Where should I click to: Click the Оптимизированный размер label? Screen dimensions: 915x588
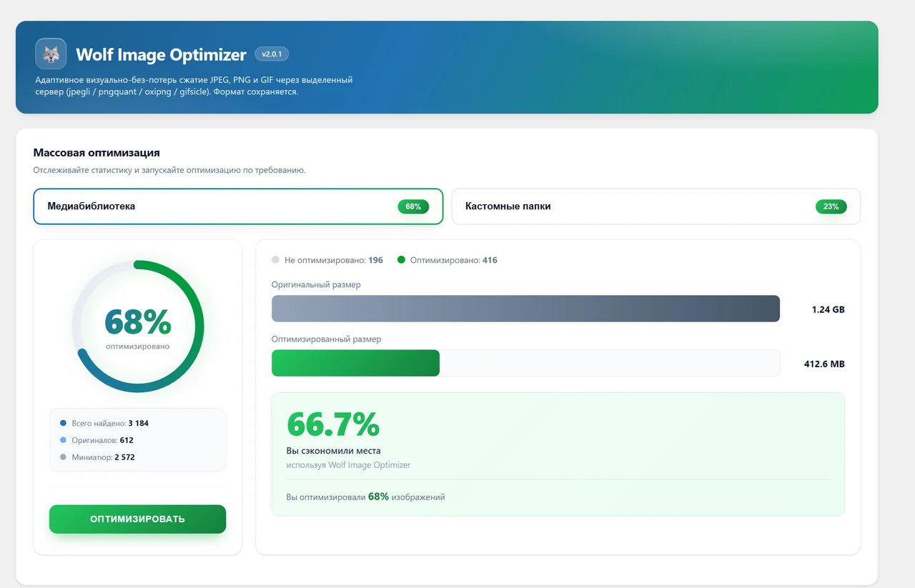coord(326,339)
